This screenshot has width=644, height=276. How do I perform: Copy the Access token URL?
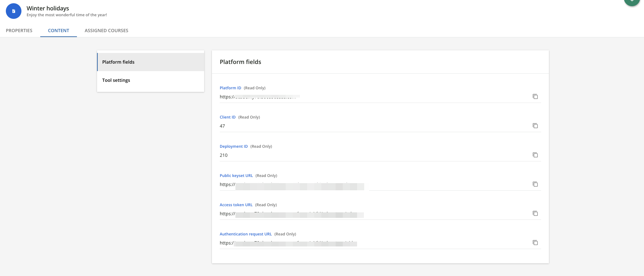coord(535,213)
